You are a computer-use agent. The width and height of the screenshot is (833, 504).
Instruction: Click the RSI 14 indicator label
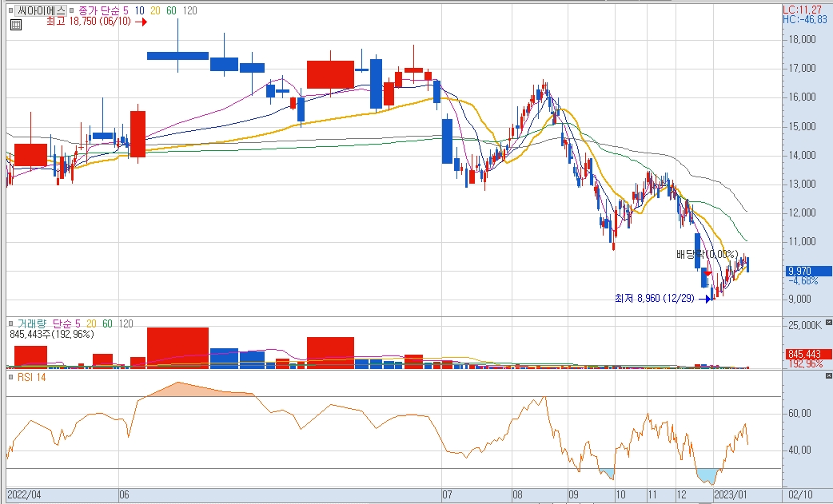[32, 377]
